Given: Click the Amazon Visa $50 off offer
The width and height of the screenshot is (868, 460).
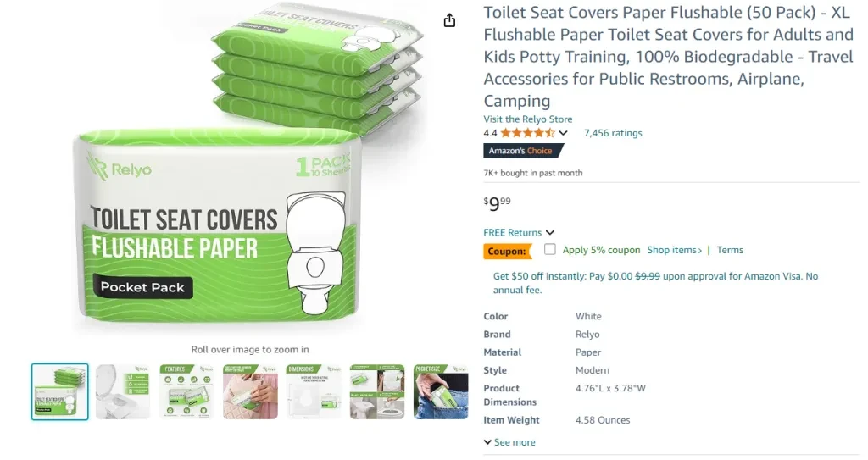Looking at the screenshot, I should [x=655, y=283].
